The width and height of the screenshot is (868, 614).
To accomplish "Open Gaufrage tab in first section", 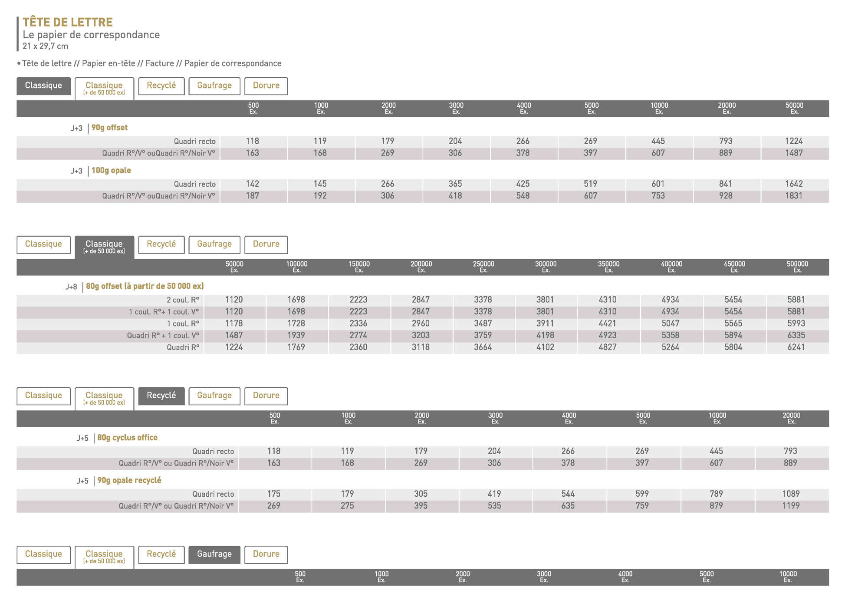I will pos(214,86).
